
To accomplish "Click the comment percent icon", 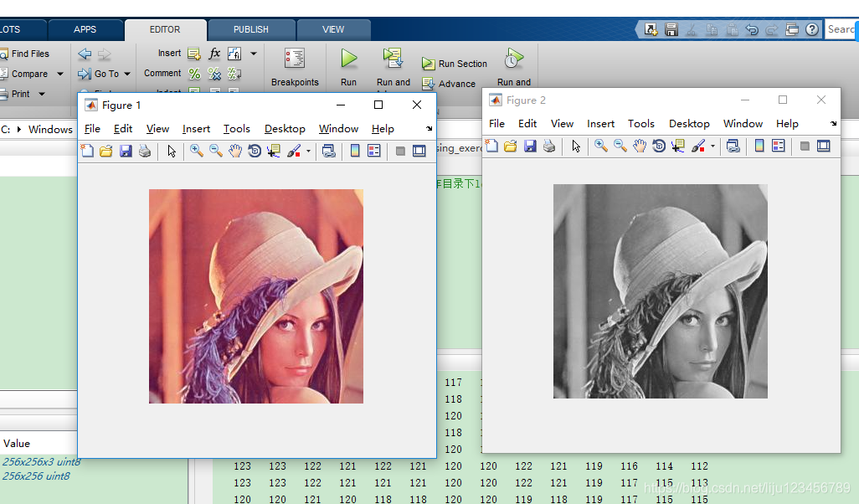I will 194,74.
